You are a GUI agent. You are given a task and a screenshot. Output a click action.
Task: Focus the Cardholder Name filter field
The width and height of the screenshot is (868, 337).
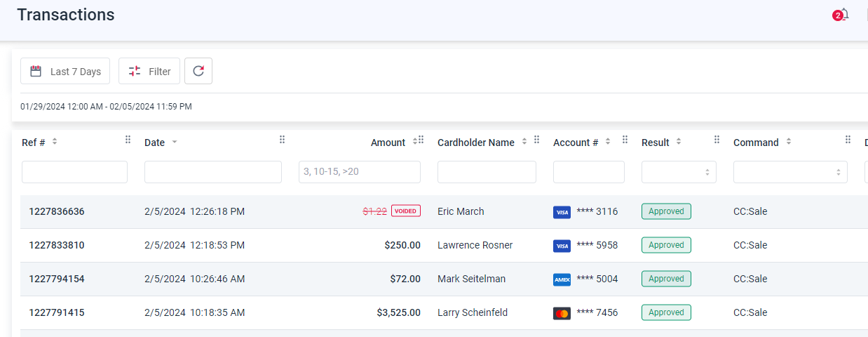[487, 172]
